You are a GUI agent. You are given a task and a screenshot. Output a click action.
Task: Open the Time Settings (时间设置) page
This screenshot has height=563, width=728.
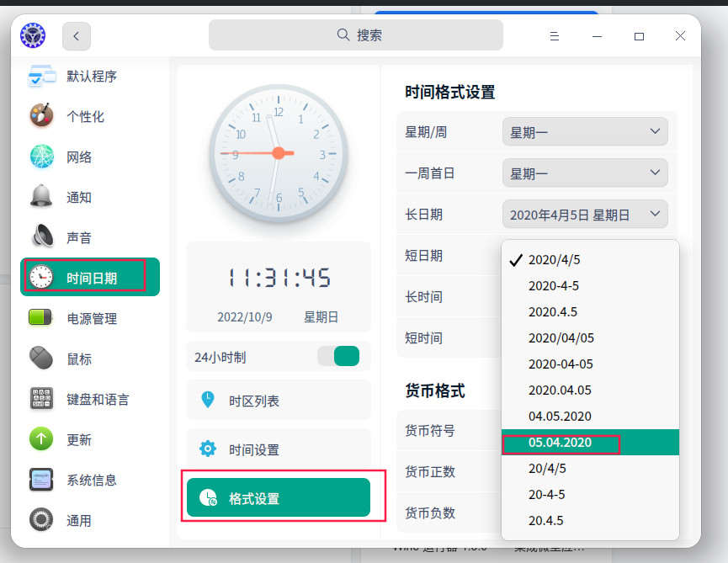279,449
